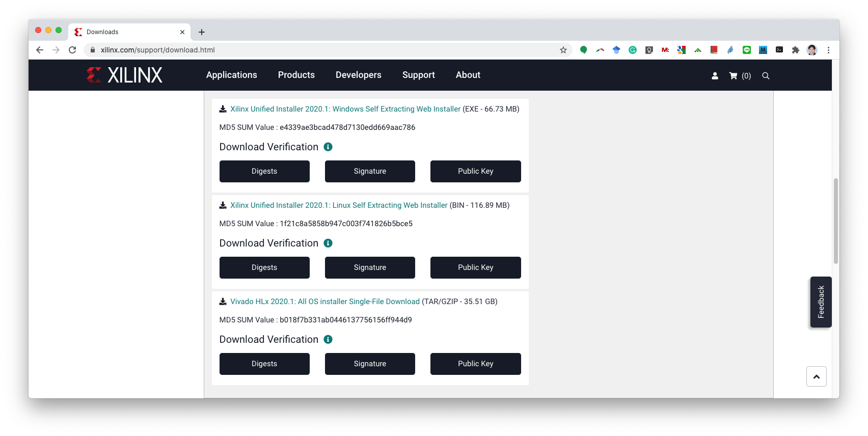Click the page vertical scrollbar thumb
This screenshot has width=868, height=436.
click(x=835, y=221)
